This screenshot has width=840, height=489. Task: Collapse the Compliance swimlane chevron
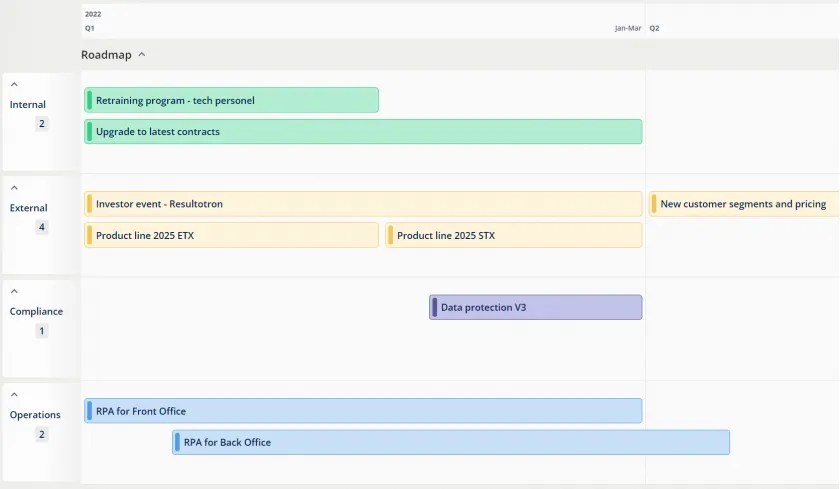pos(14,291)
